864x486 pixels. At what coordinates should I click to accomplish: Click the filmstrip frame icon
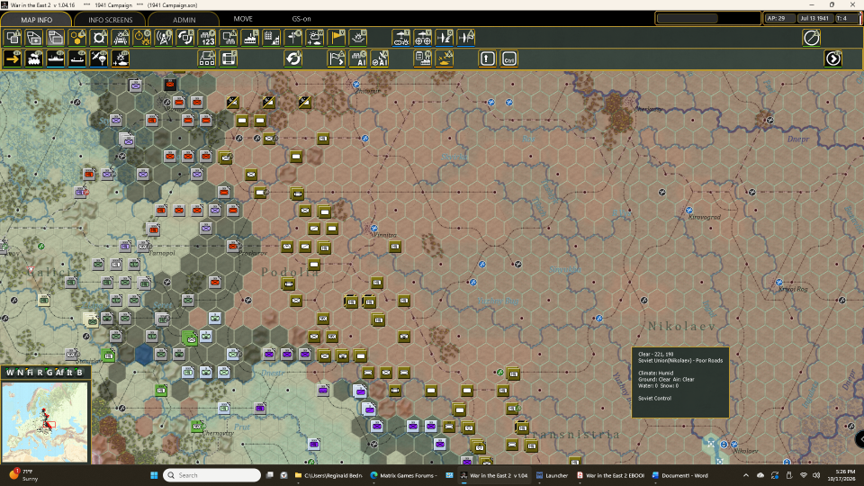coord(229,58)
